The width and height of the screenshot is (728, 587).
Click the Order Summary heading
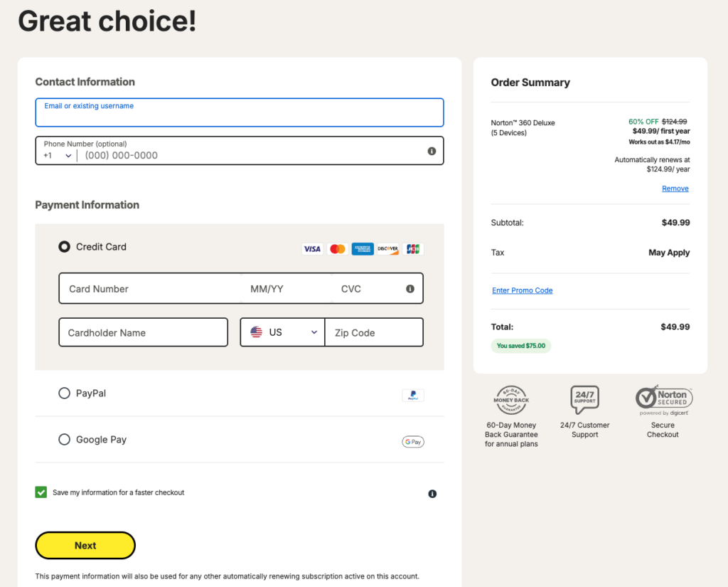pyautogui.click(x=530, y=83)
